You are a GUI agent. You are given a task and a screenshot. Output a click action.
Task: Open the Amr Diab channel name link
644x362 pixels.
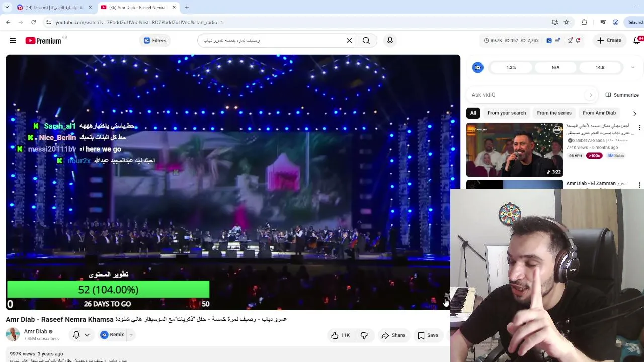36,332
